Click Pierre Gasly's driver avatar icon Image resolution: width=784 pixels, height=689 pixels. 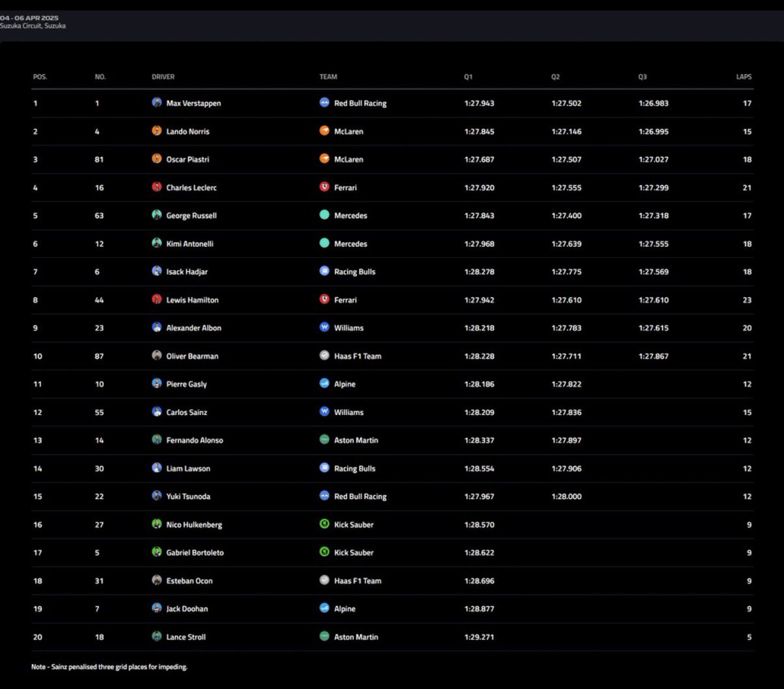point(157,384)
